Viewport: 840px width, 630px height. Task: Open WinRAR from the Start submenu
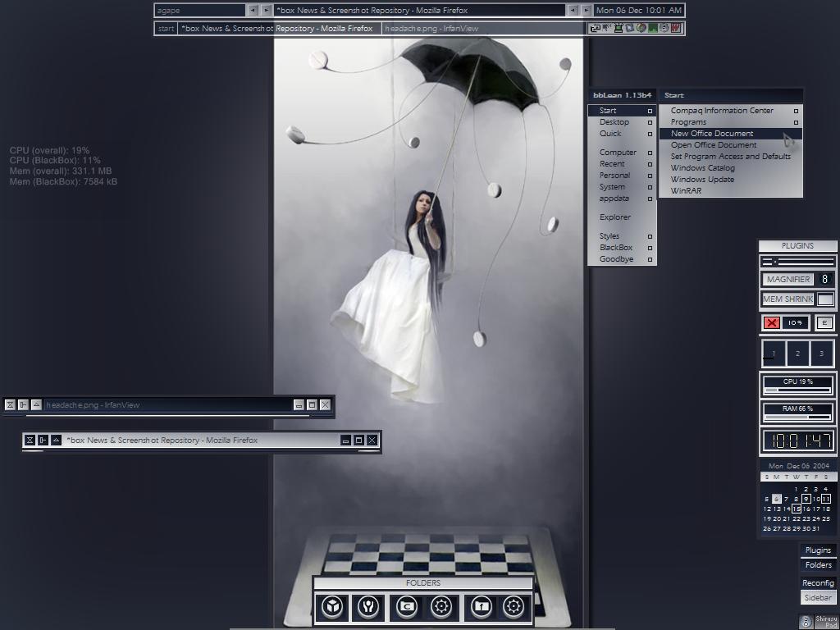coord(731,190)
